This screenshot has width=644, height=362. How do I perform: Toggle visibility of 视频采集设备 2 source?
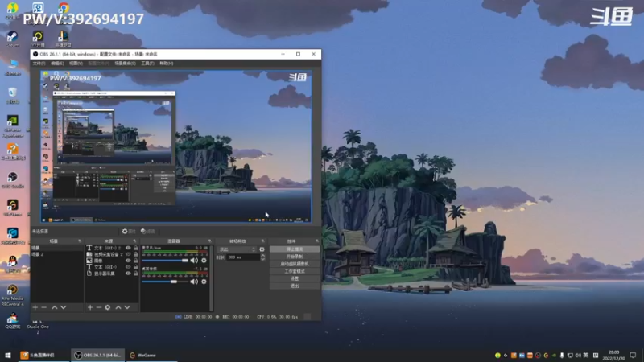[128, 254]
